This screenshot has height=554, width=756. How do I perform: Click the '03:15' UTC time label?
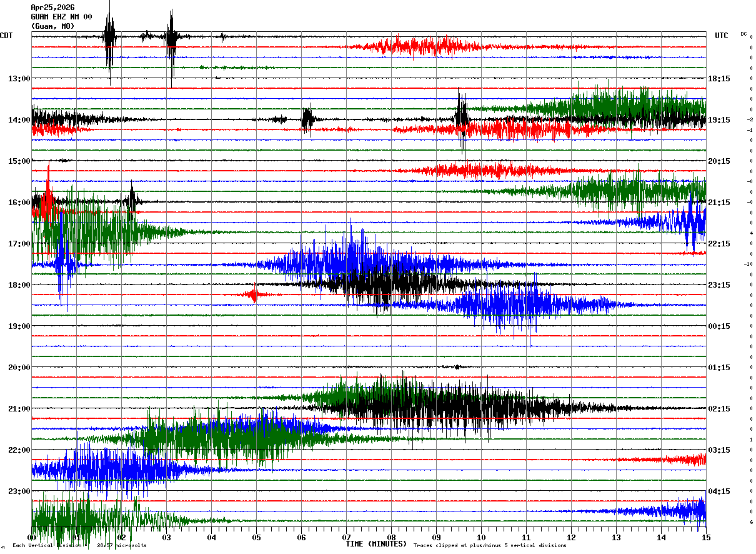pos(719,450)
